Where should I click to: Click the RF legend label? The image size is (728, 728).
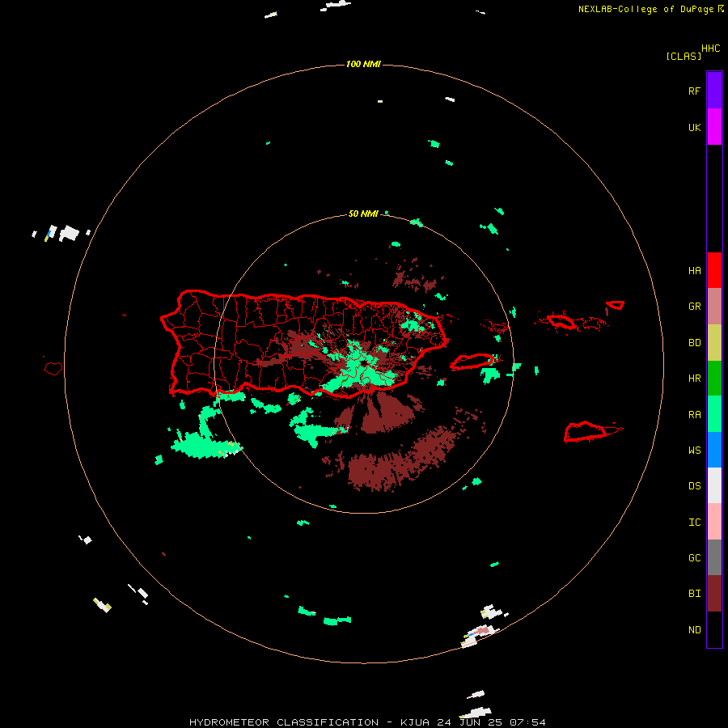[694, 91]
